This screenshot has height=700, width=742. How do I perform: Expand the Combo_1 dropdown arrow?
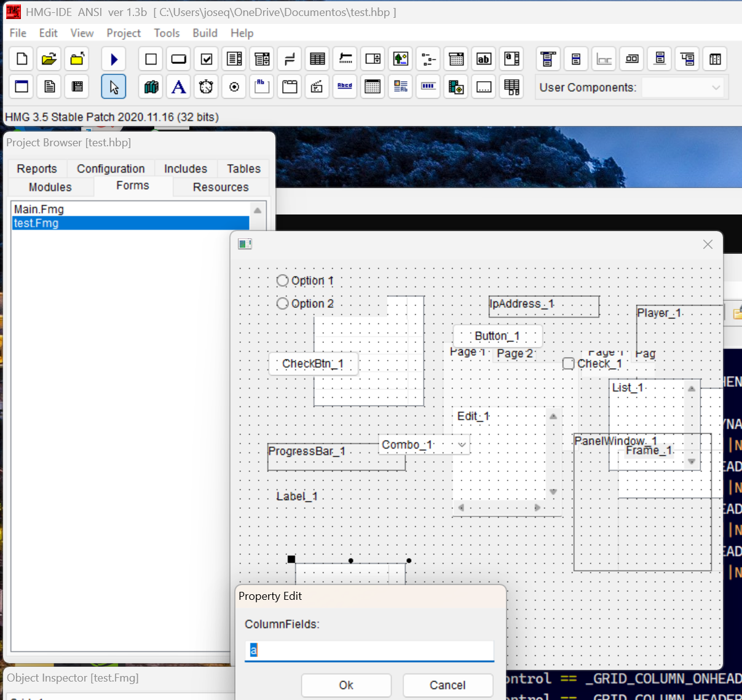click(462, 444)
